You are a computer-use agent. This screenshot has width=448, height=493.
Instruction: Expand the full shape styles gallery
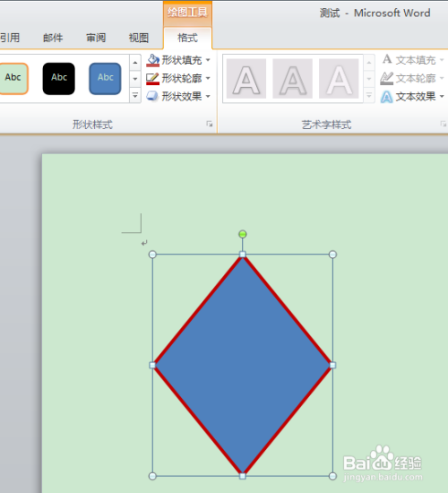135,95
